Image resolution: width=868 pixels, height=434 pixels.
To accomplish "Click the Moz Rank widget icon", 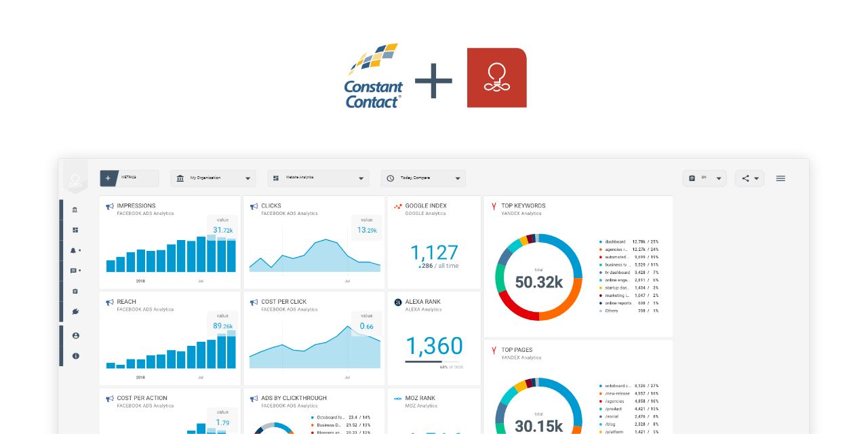I will [x=398, y=399].
